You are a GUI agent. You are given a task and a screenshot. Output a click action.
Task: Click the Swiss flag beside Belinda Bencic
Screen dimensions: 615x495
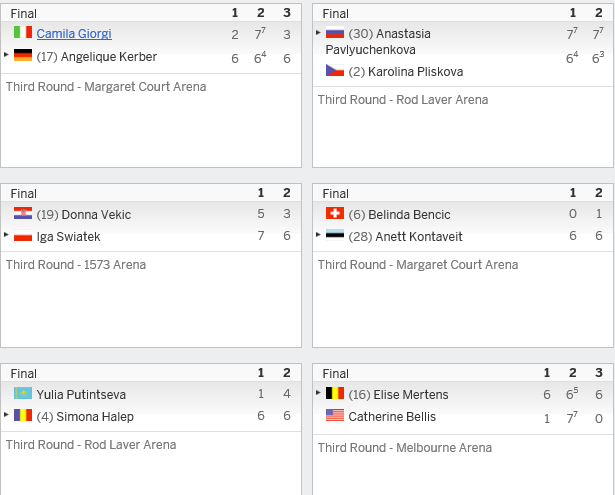[x=335, y=213]
